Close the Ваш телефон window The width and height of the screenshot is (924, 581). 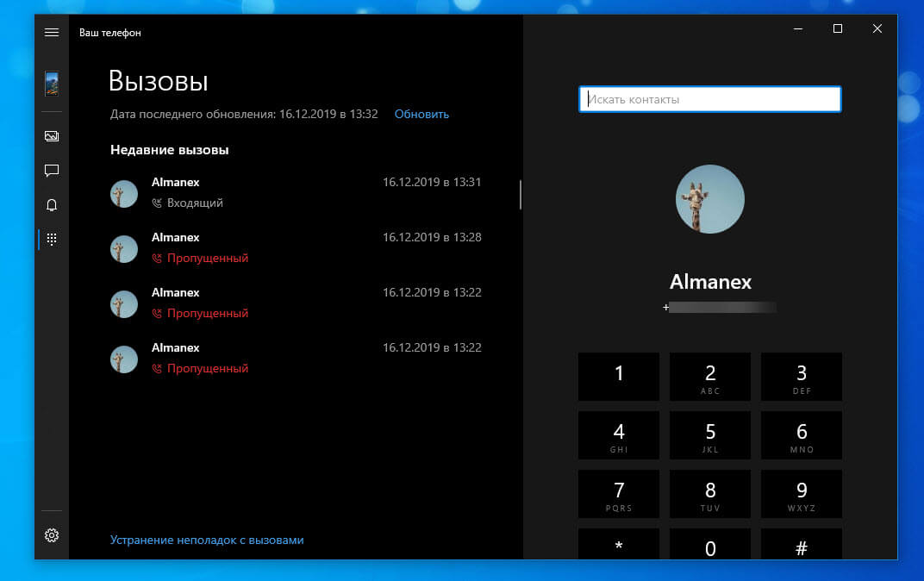tap(877, 28)
